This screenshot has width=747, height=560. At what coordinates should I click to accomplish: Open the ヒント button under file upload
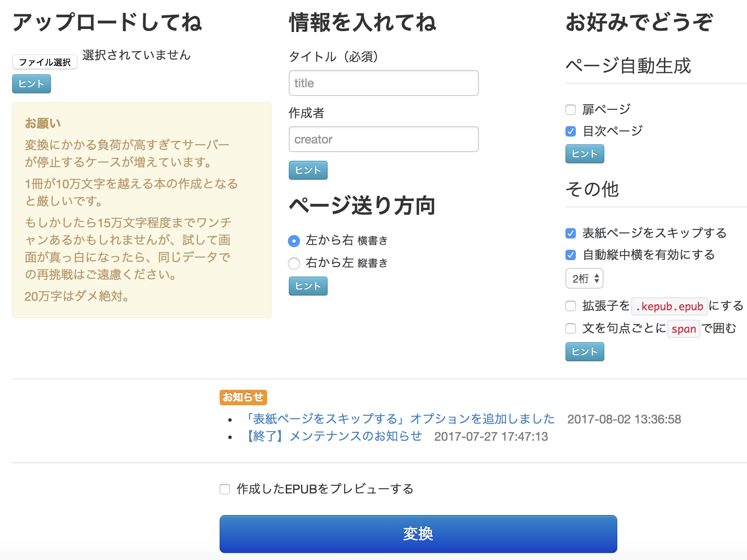[x=32, y=84]
